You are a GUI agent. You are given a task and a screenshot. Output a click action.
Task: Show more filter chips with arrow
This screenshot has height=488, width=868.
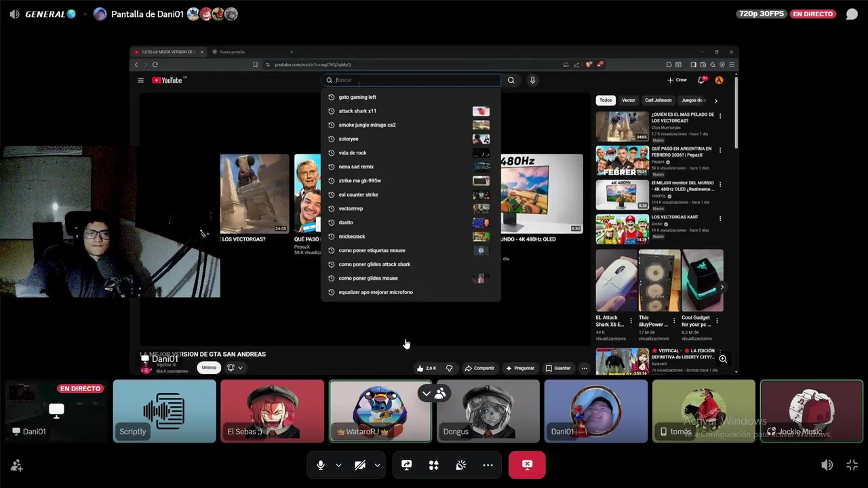(x=715, y=100)
